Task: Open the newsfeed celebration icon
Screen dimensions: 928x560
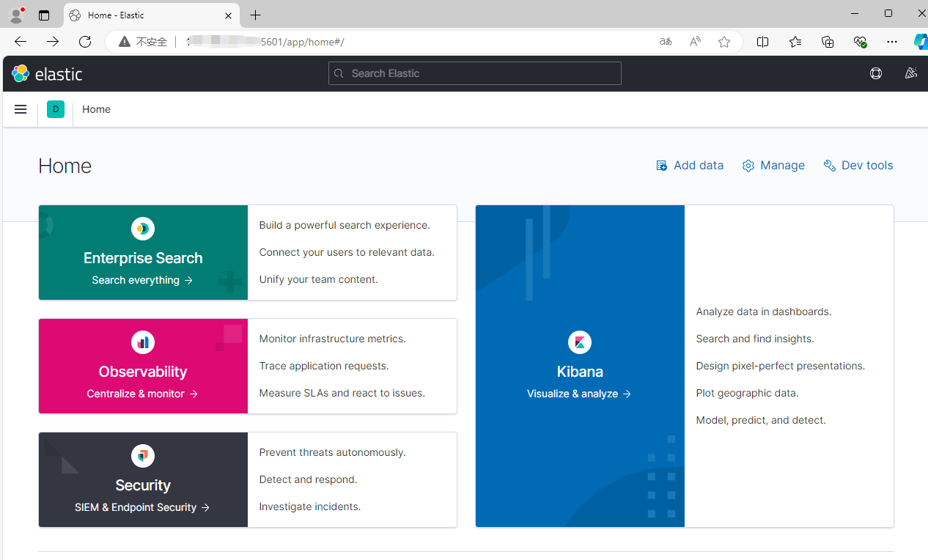Action: 911,73
